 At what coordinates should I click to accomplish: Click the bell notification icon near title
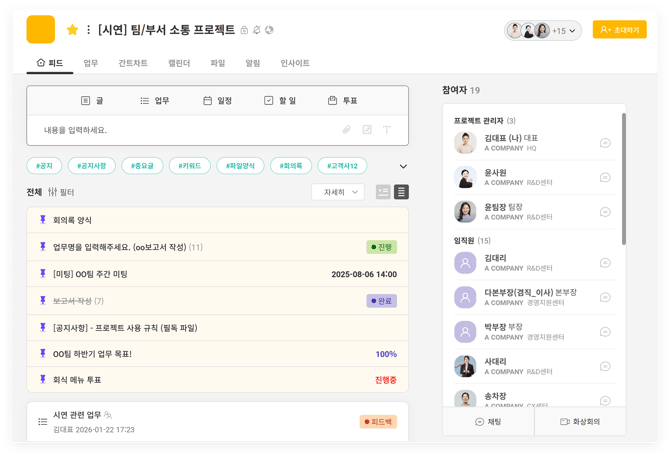coord(257,31)
